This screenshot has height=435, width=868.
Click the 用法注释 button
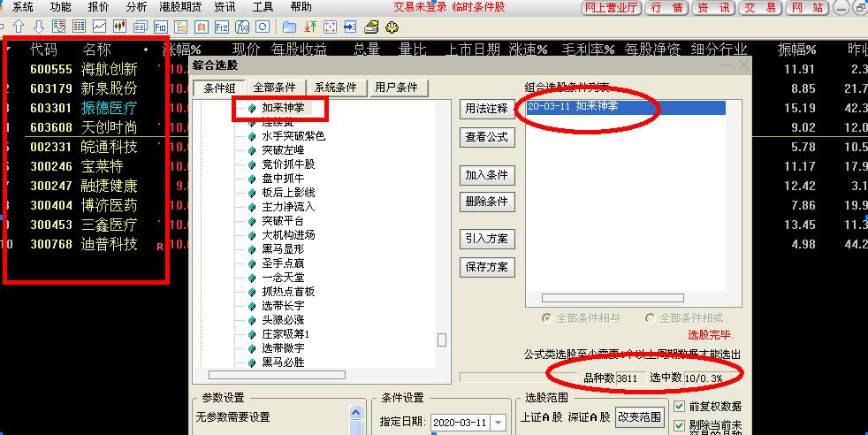486,109
